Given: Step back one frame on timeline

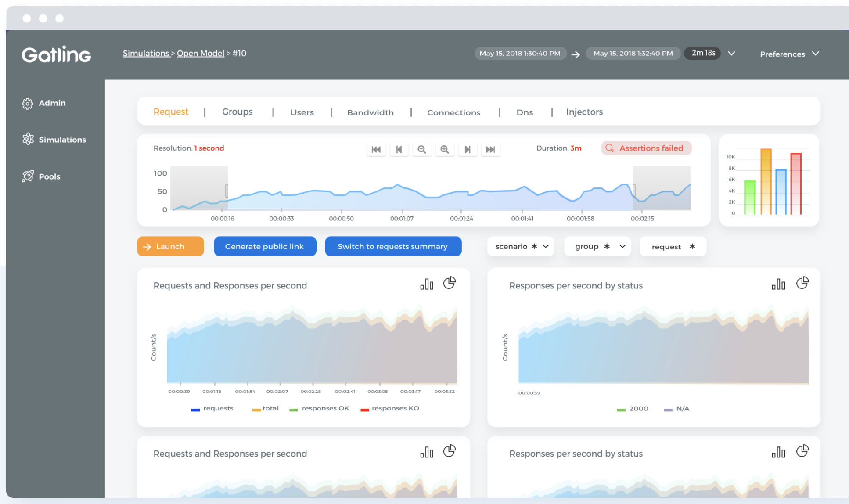Looking at the screenshot, I should (399, 149).
